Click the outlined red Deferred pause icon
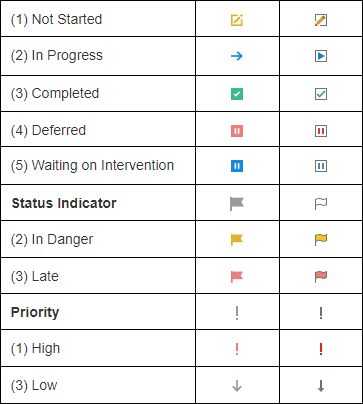The height and width of the screenshot is (404, 363). (x=321, y=131)
